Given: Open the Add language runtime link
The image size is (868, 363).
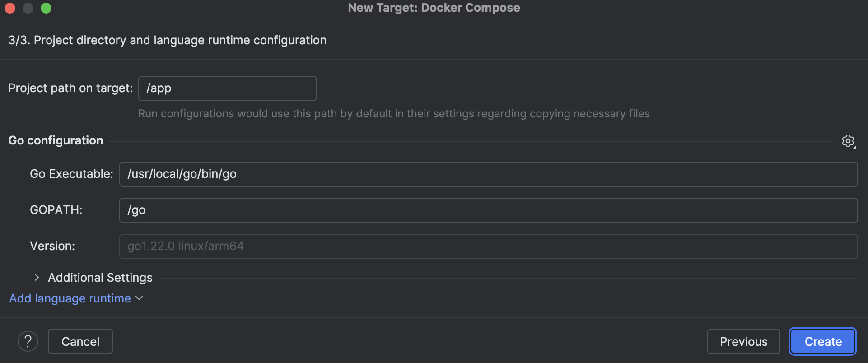Looking at the screenshot, I should [x=70, y=298].
